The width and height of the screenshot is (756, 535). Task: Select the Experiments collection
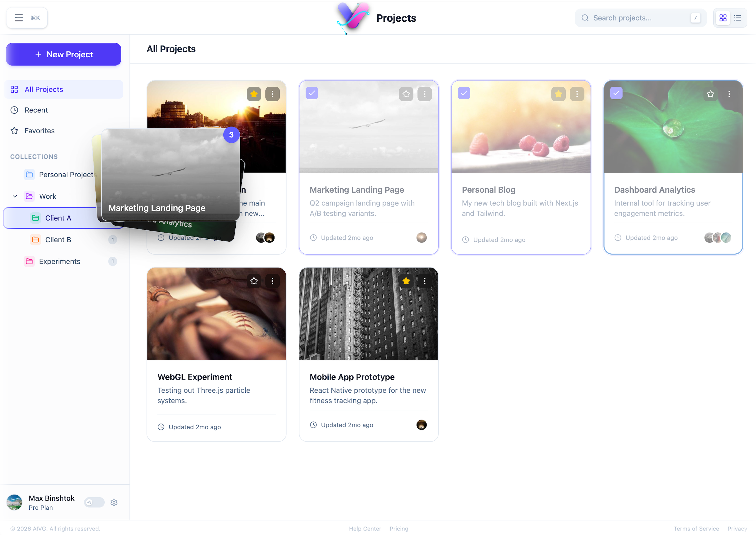click(64, 261)
